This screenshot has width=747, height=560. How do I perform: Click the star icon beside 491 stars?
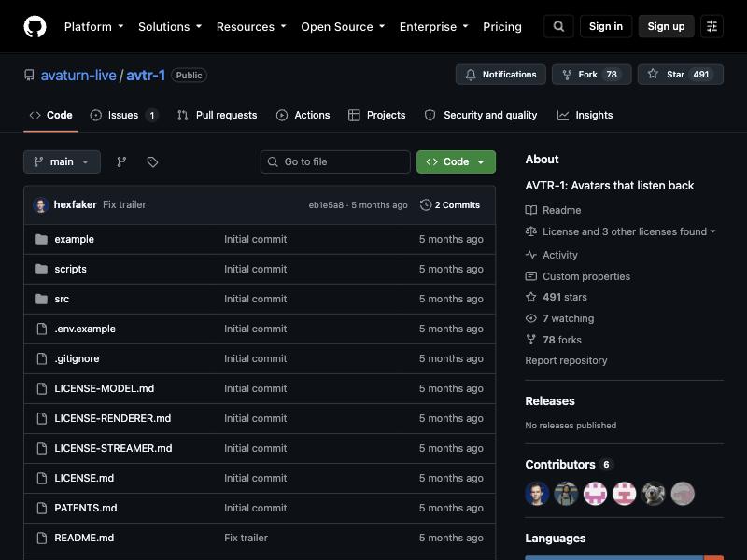click(530, 297)
